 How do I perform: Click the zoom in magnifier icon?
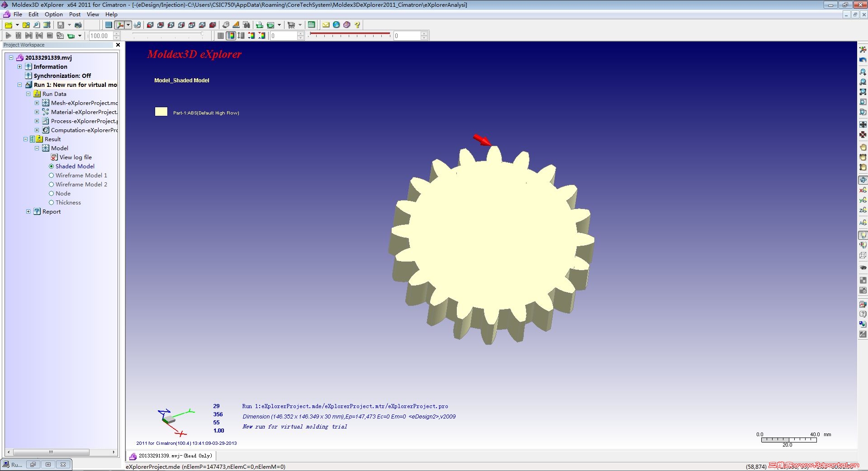[863, 72]
